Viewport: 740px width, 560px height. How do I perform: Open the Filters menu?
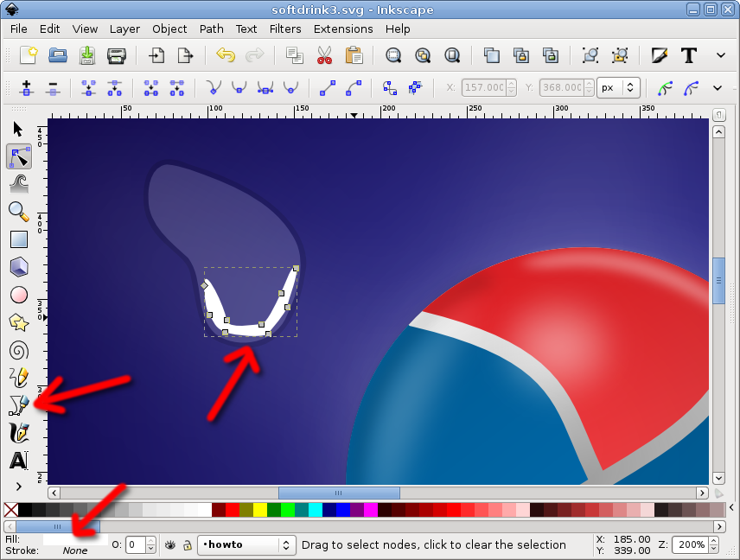[285, 29]
